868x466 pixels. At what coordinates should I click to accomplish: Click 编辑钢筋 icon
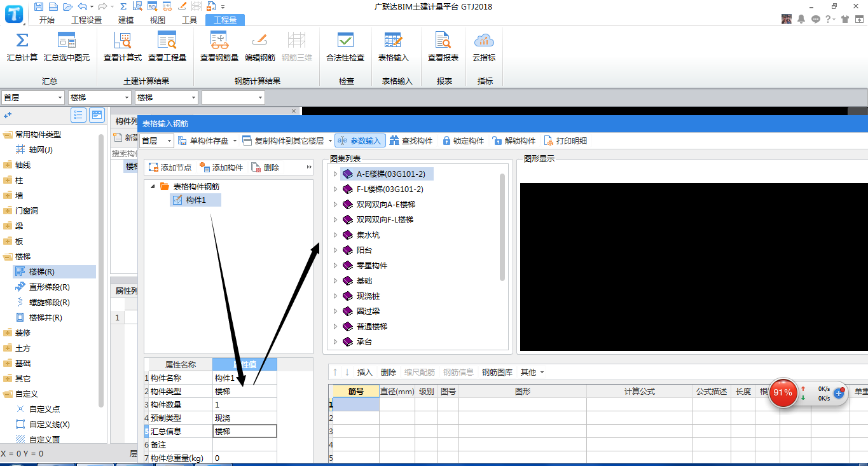click(260, 41)
